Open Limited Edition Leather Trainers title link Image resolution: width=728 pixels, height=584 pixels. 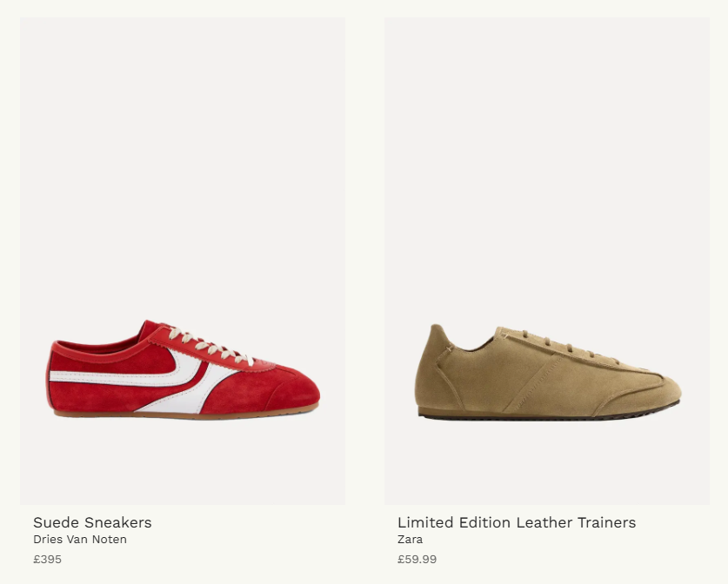click(517, 522)
